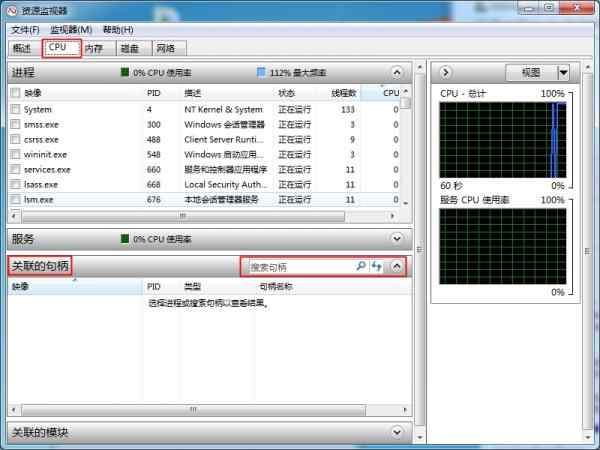Click the Client Server Runti... description
The width and height of the screenshot is (600, 450).
[224, 139]
